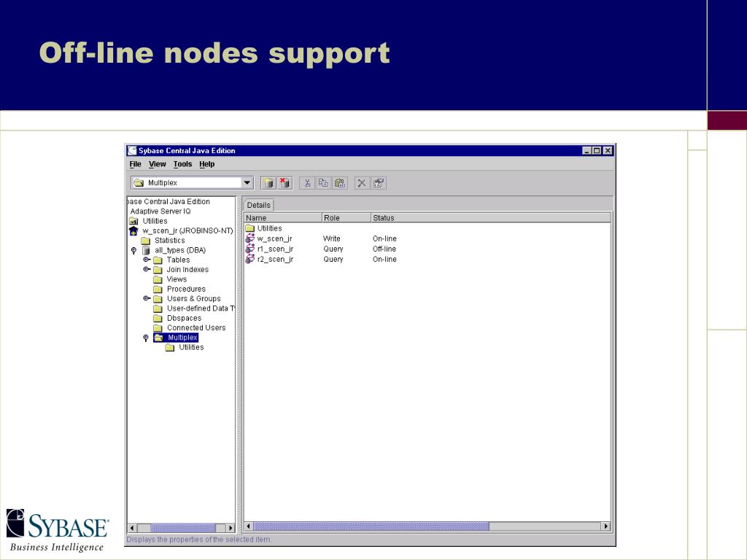
Task: Select the Users & Groups folder
Action: point(194,298)
